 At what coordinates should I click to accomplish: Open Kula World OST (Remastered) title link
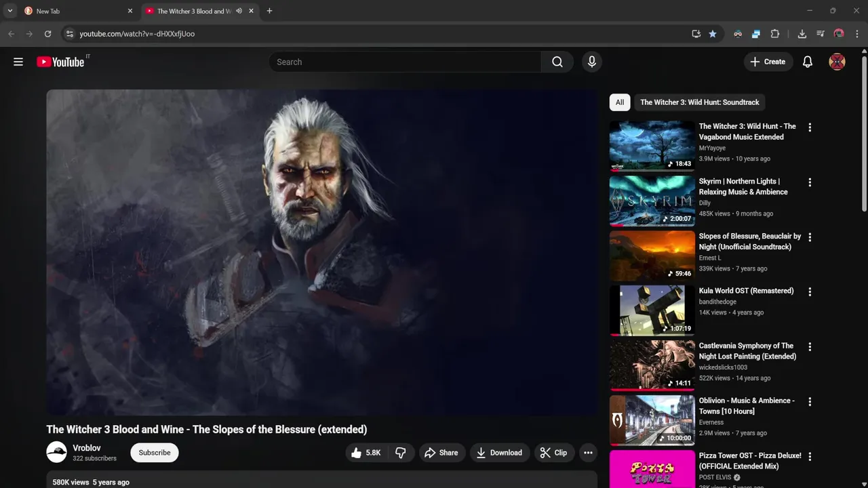click(x=746, y=291)
